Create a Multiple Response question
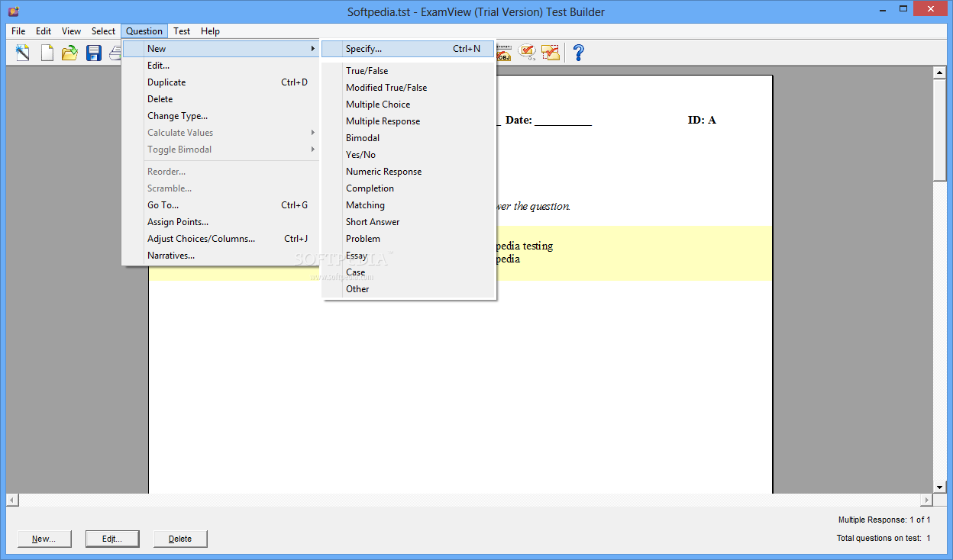 coord(409,121)
